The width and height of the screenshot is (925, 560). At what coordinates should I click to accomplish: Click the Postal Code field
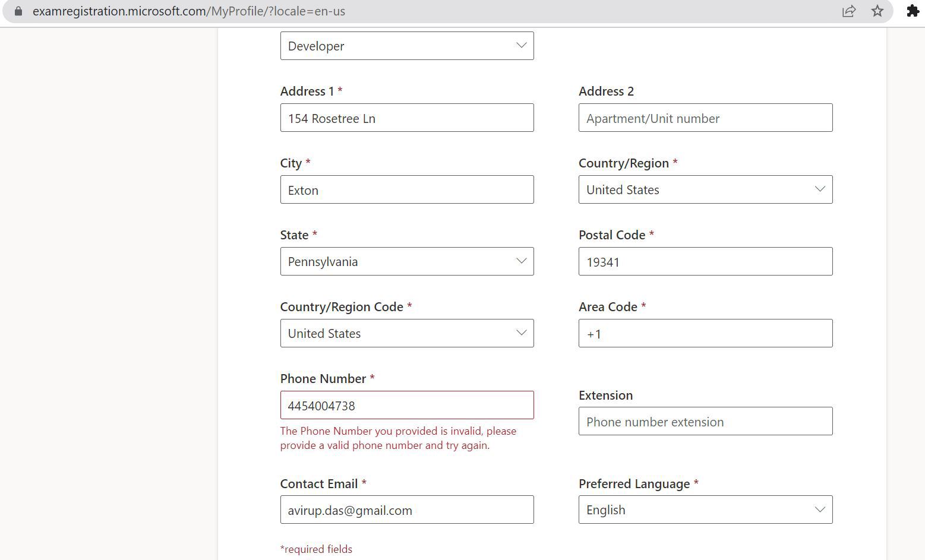point(705,261)
